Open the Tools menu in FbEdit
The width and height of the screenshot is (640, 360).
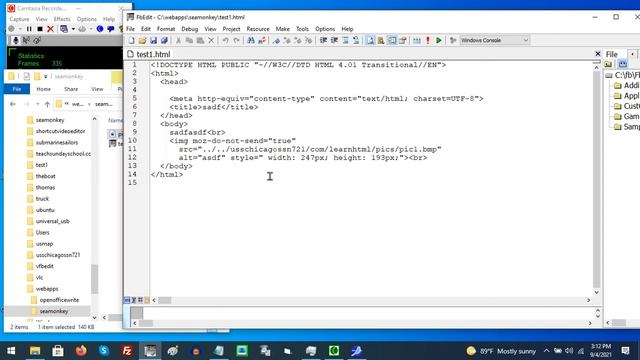click(302, 29)
